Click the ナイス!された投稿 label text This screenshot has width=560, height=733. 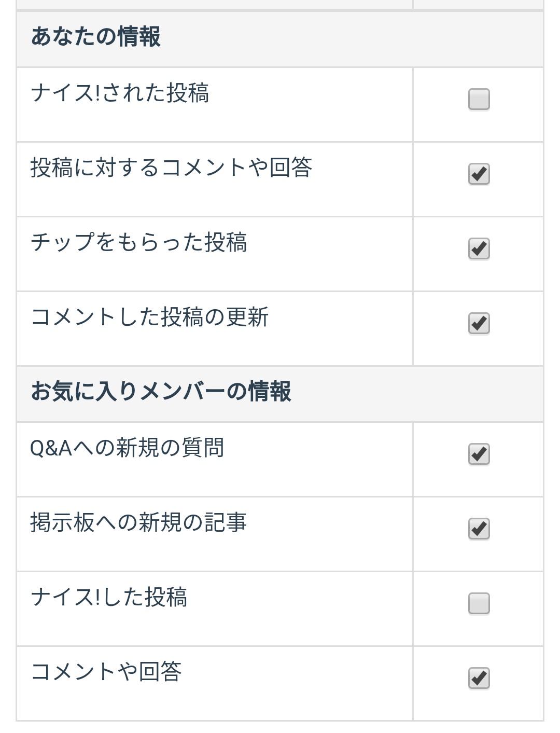point(120,93)
